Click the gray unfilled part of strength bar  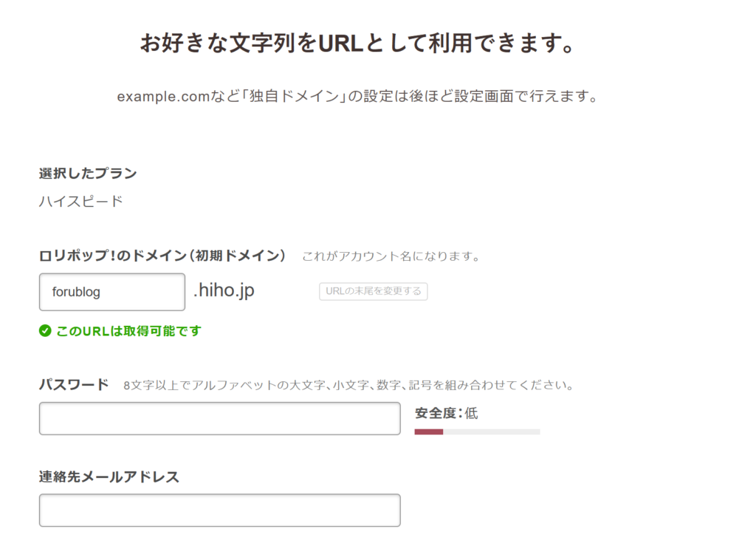pyautogui.click(x=492, y=431)
